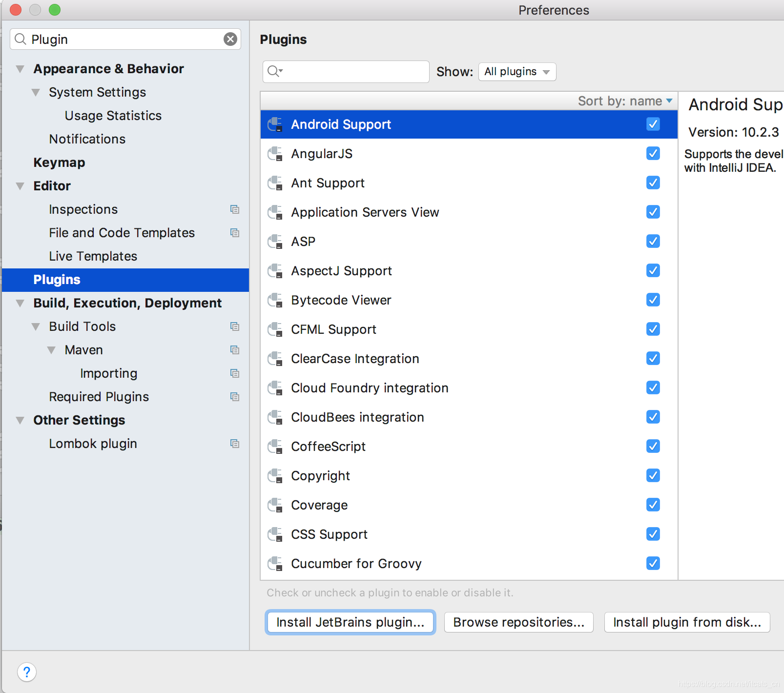Collapse the System Settings node
The width and height of the screenshot is (784, 693).
point(36,92)
